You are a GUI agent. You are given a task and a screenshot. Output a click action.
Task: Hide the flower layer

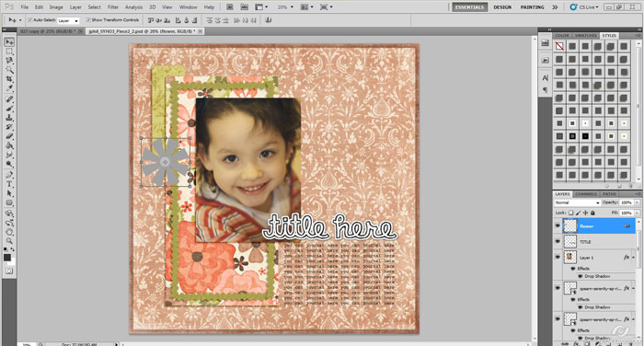point(558,226)
